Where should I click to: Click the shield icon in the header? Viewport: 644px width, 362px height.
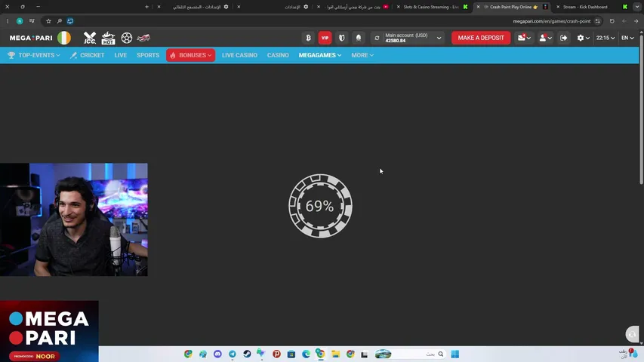(342, 38)
